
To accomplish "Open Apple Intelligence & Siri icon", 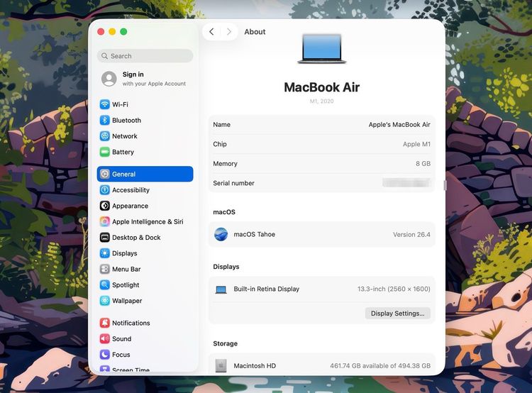I will click(105, 221).
